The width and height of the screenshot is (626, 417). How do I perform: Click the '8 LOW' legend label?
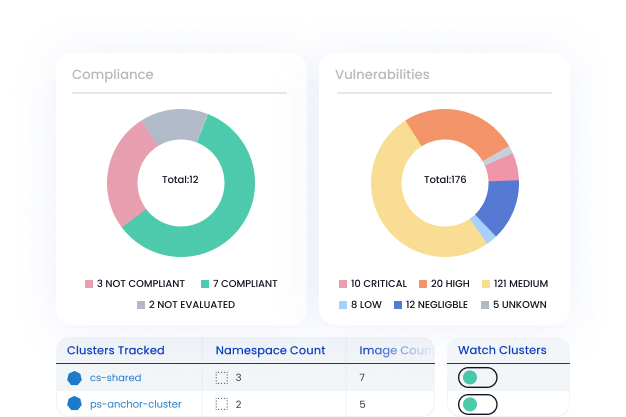point(366,305)
